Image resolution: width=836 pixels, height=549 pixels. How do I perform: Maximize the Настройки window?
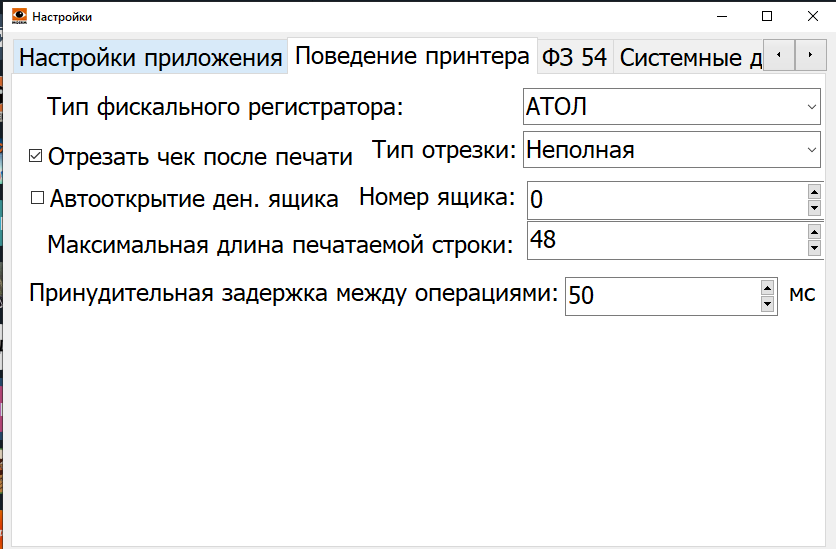pos(767,17)
